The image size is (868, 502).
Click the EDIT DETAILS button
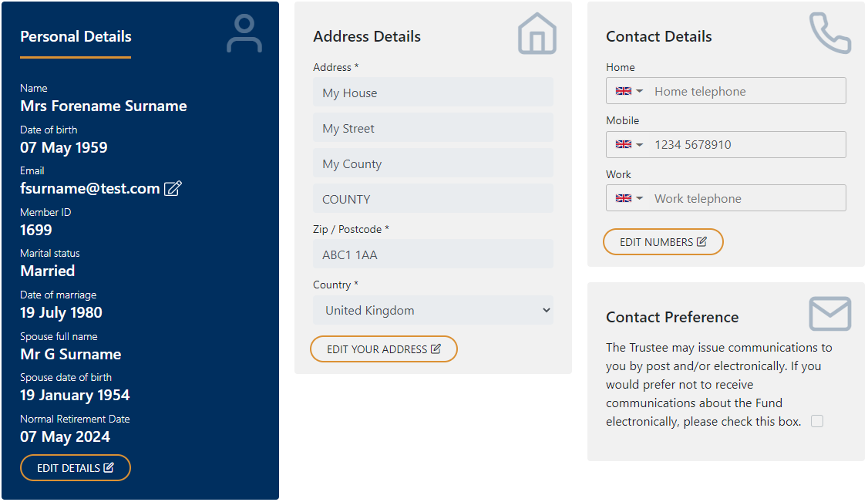tap(76, 467)
